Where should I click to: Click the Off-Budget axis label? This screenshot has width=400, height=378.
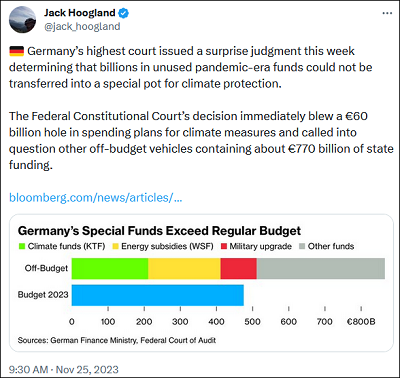tap(46, 268)
